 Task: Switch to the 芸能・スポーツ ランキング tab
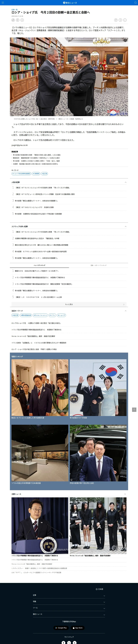98,265
